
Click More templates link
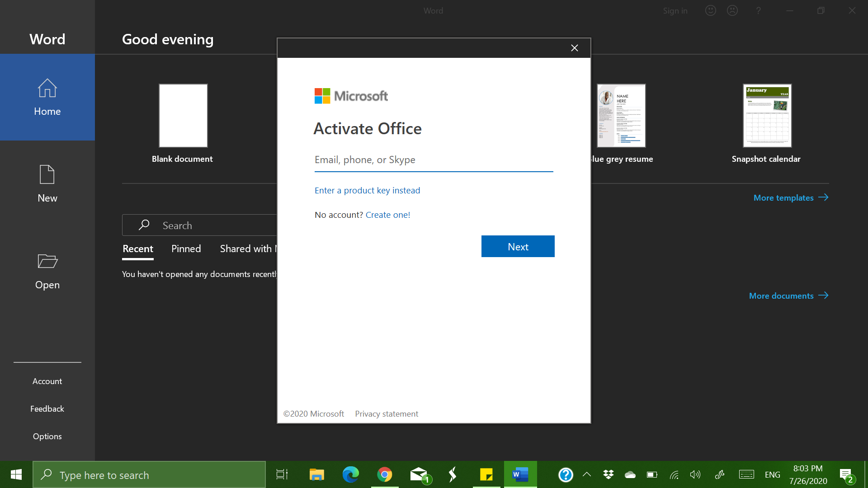[791, 197]
